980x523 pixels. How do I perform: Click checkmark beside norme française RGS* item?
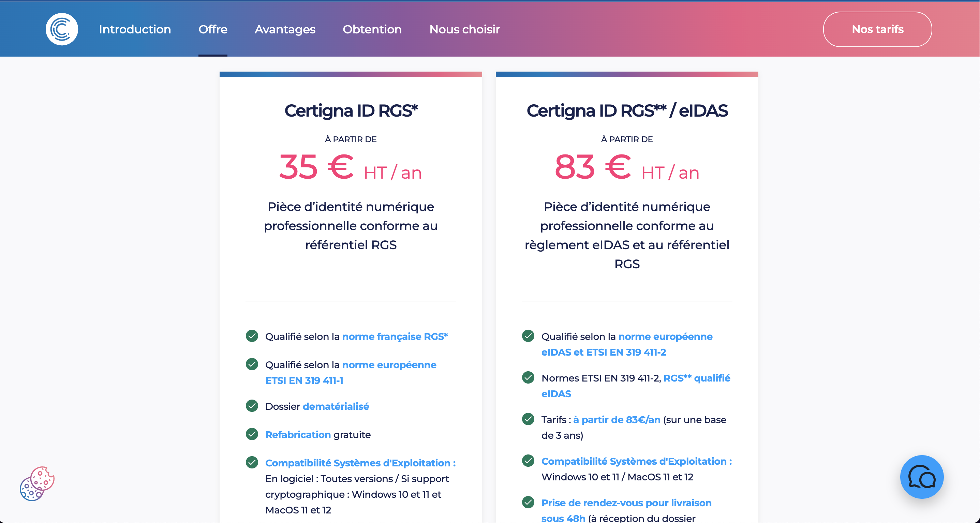pos(252,336)
